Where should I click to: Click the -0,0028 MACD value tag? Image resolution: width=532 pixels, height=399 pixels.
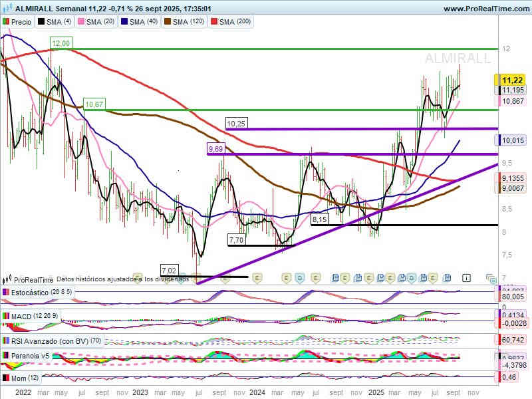[512, 323]
